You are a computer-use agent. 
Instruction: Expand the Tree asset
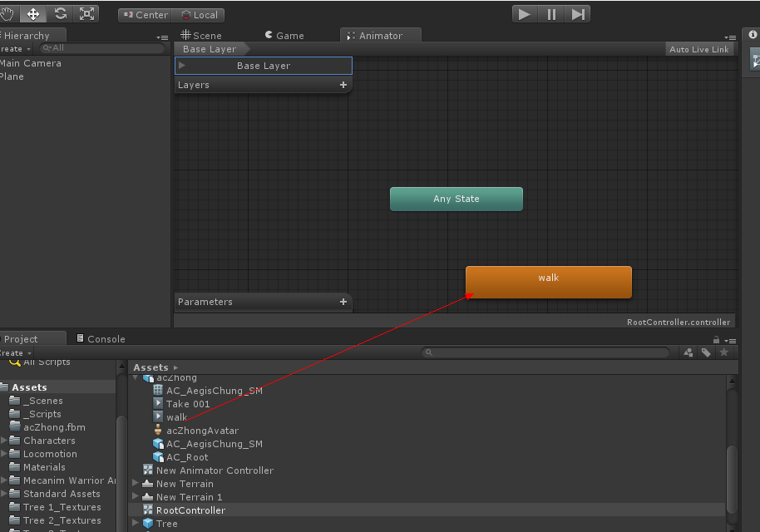[136, 523]
